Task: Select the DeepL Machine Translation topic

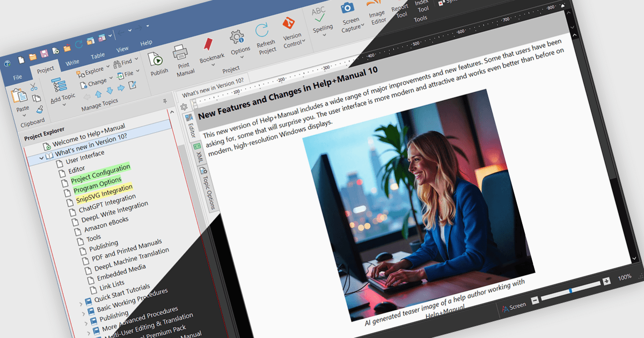Action: click(x=132, y=260)
